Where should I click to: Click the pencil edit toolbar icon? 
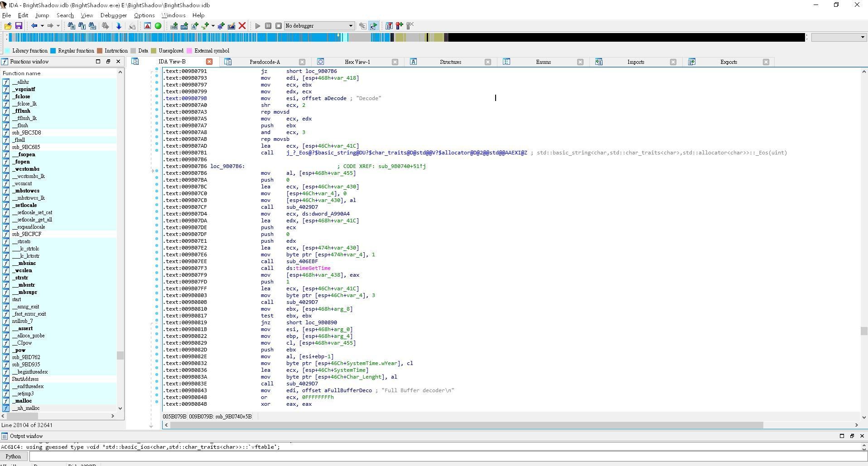231,26
